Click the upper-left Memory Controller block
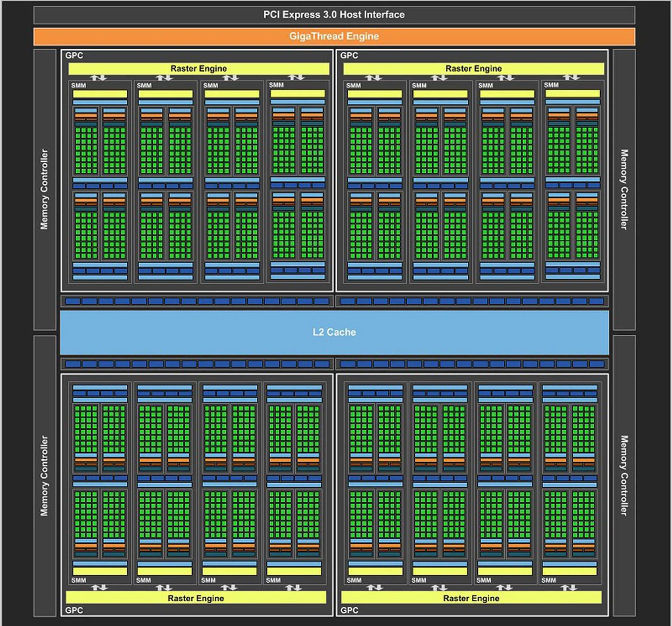 44,189
